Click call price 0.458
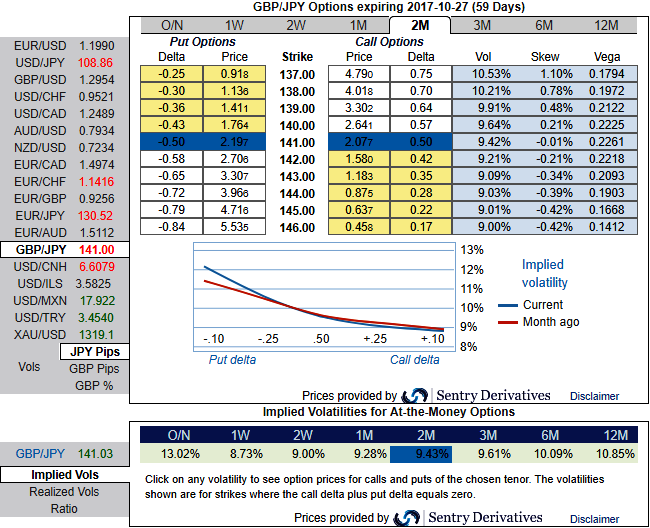This screenshot has height=528, width=650. (359, 227)
